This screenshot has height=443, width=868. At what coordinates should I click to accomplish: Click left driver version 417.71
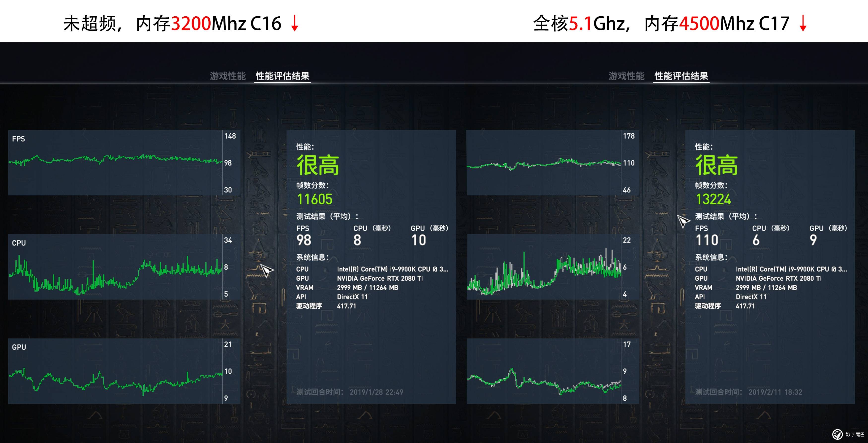(346, 306)
